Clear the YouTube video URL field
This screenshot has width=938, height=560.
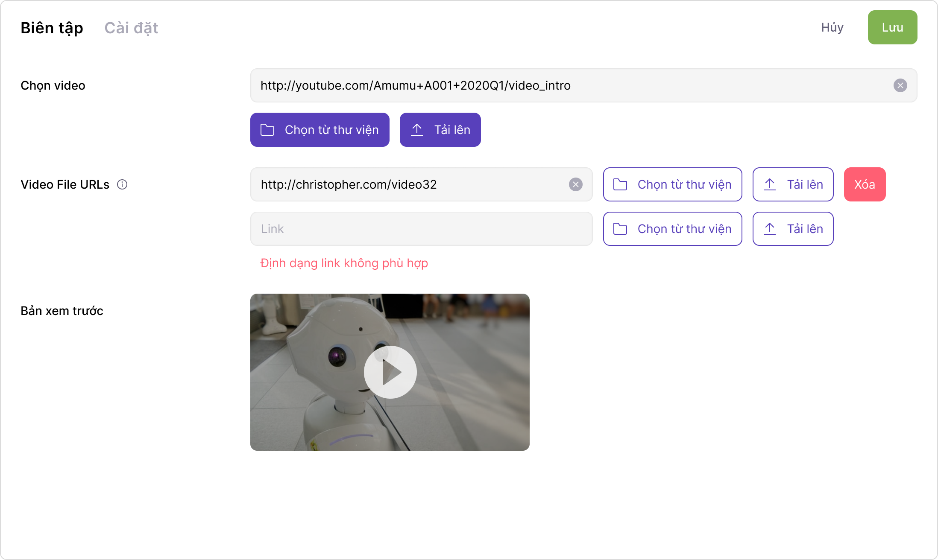(900, 85)
